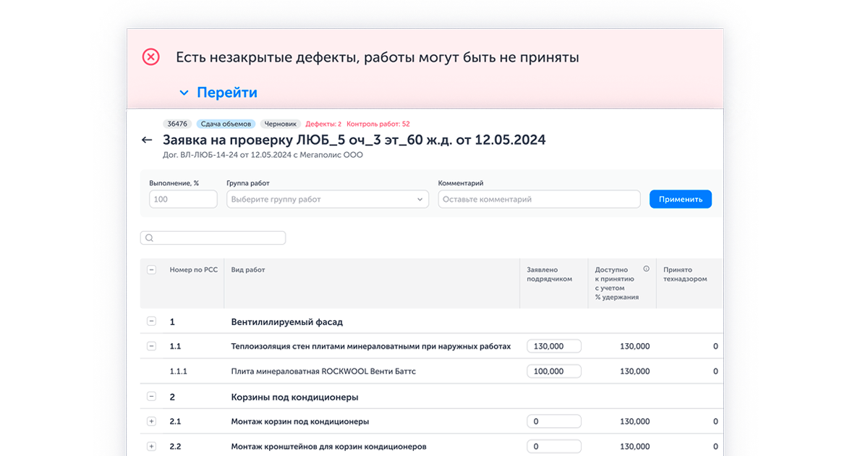
Task: Collapse all rows with the header minus icon
Action: 151,269
